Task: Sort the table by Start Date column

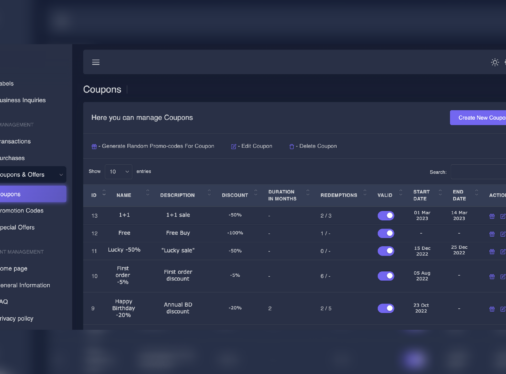Action: tap(440, 193)
